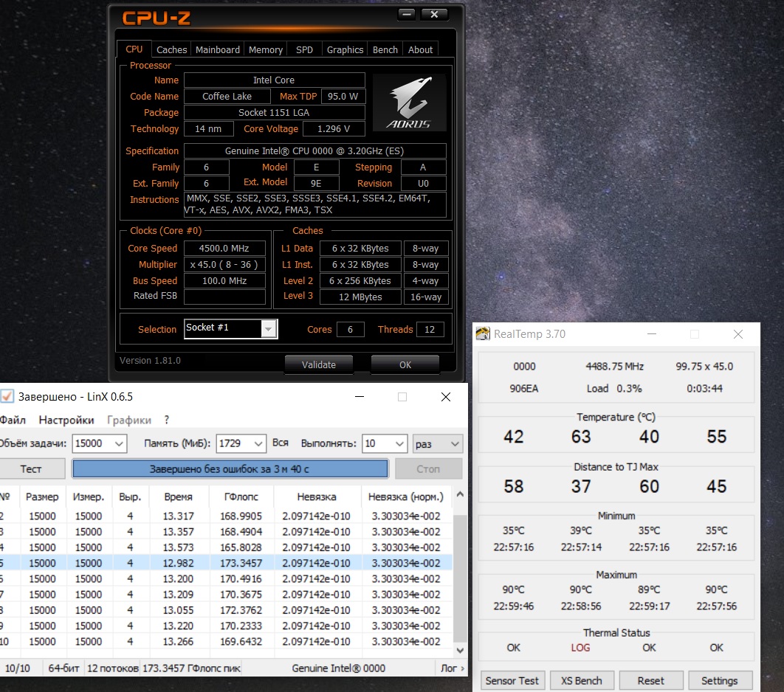Open the Memory tab in CPU-Z
784x692 pixels.
[266, 49]
